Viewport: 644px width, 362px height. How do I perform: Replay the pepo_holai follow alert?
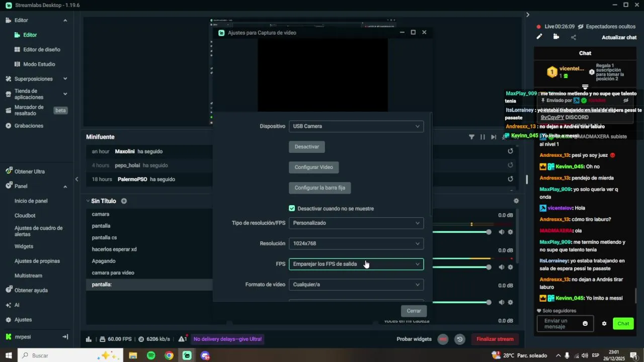coord(510,165)
